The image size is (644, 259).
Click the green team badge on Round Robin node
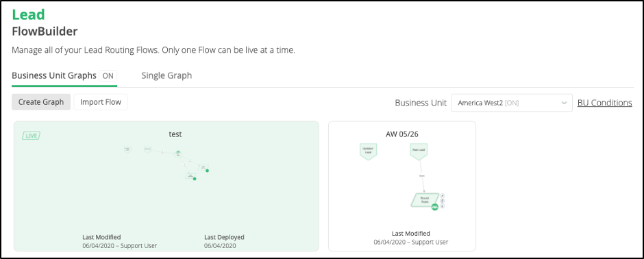tap(434, 208)
